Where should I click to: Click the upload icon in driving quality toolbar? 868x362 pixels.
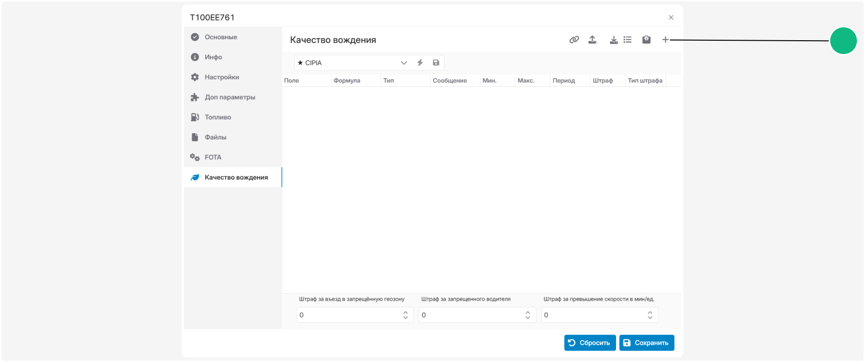coord(593,40)
